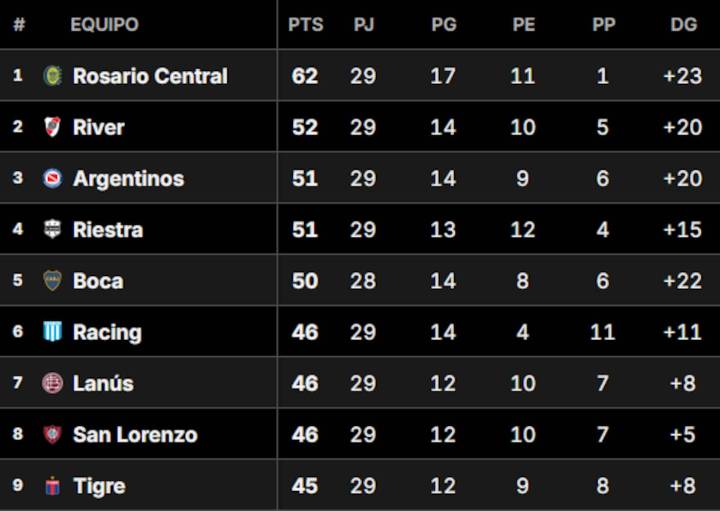
Task: Select the PJ column header
Action: pyautogui.click(x=363, y=25)
